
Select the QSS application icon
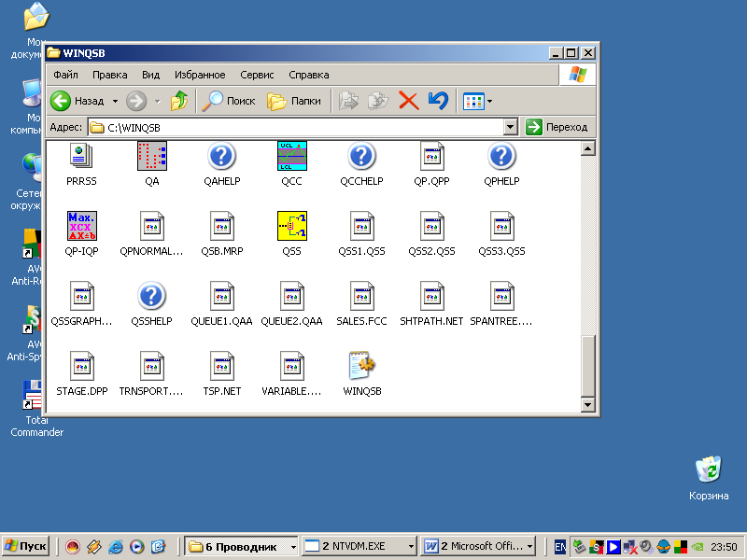pyautogui.click(x=291, y=226)
